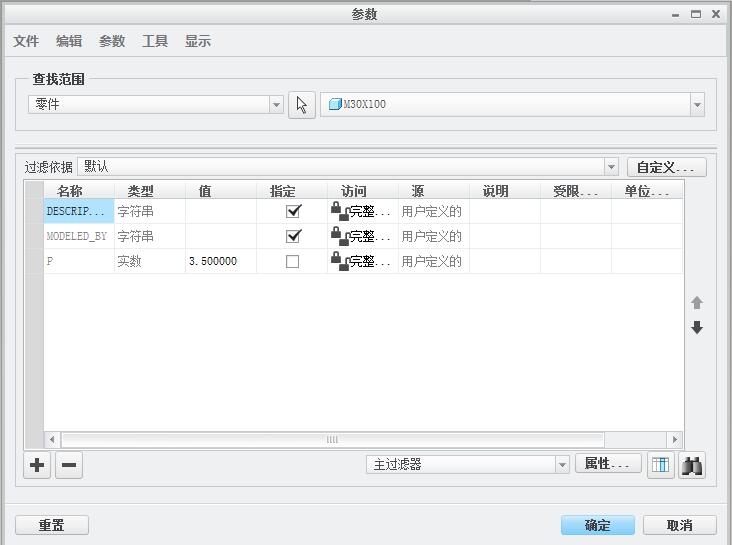Uncheck designate box for MODELED_BY row
732x545 pixels.
click(x=293, y=236)
